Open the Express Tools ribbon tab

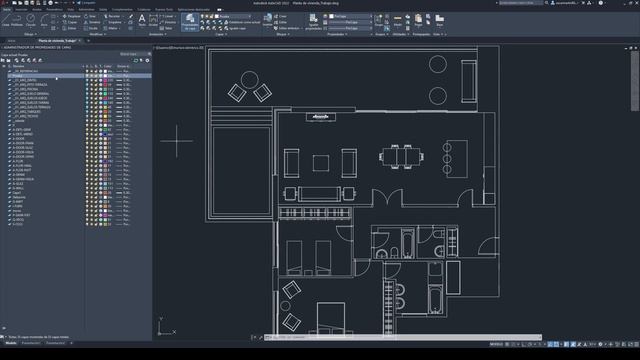(x=164, y=9)
